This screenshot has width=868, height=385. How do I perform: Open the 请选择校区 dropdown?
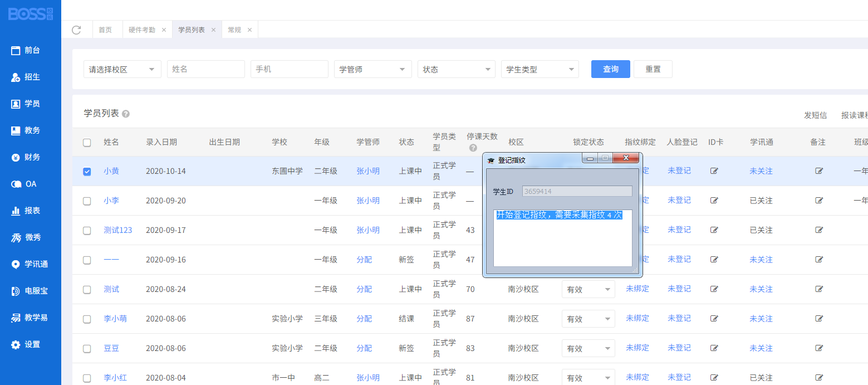pos(122,69)
